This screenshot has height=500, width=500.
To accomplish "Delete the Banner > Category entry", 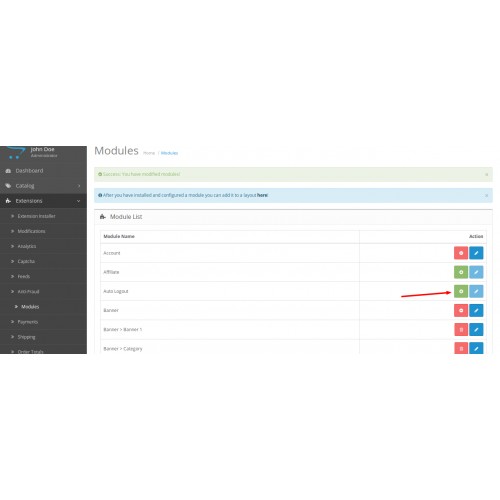I will click(461, 348).
